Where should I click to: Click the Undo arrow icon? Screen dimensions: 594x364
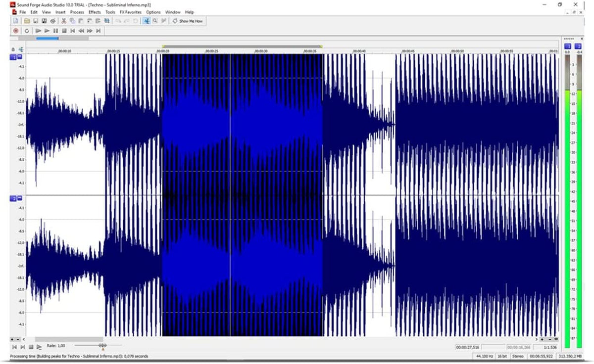pos(118,21)
